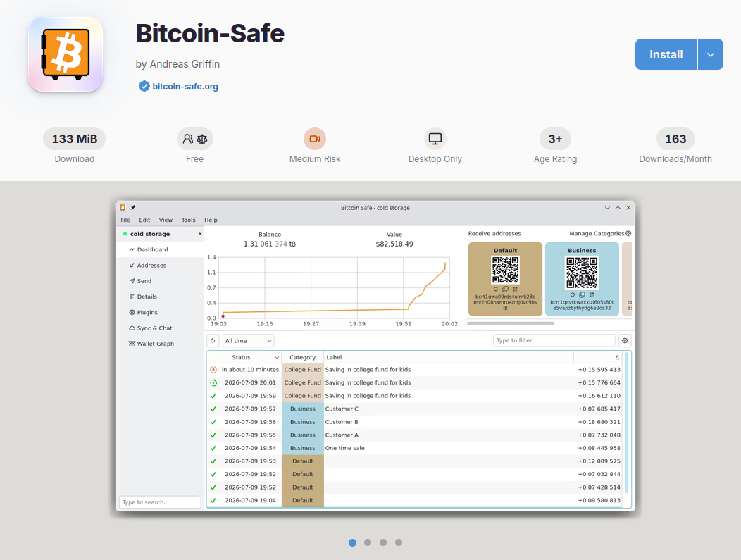741x560 pixels.
Task: Click the amount column sort arrow
Action: point(617,357)
